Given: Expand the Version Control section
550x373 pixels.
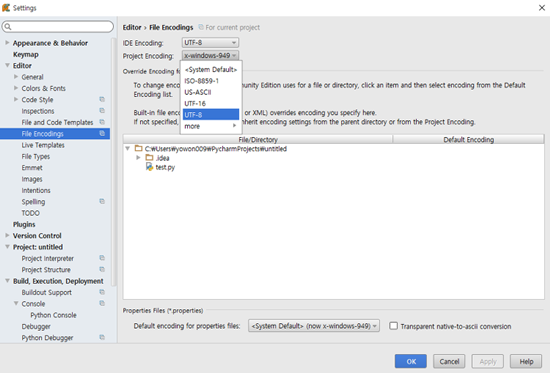Looking at the screenshot, I should click(7, 235).
